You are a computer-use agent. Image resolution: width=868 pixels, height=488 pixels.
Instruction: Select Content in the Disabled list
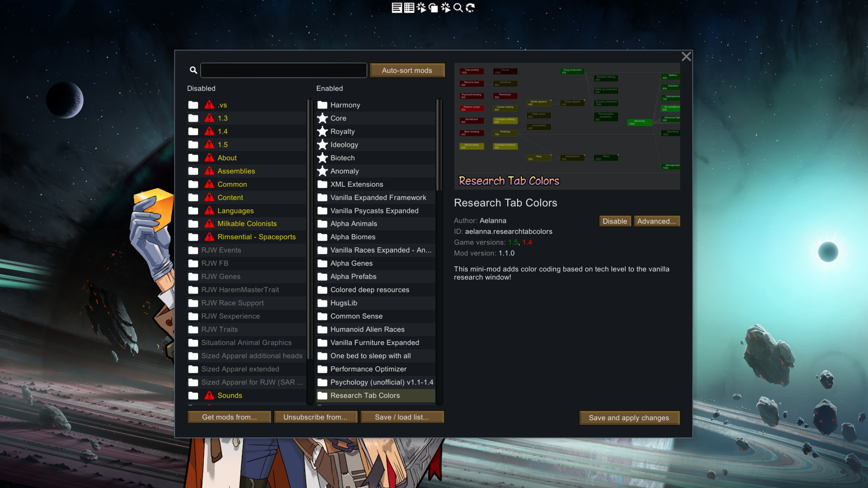point(247,197)
